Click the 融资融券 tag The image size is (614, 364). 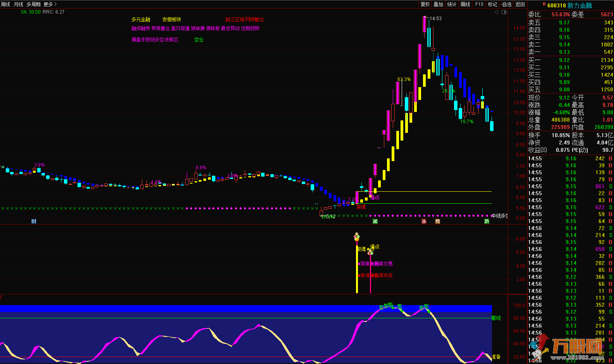[141, 28]
